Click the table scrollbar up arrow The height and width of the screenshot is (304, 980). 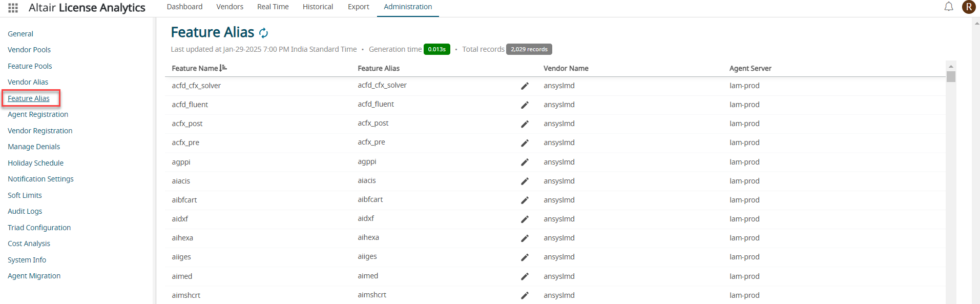click(951, 66)
